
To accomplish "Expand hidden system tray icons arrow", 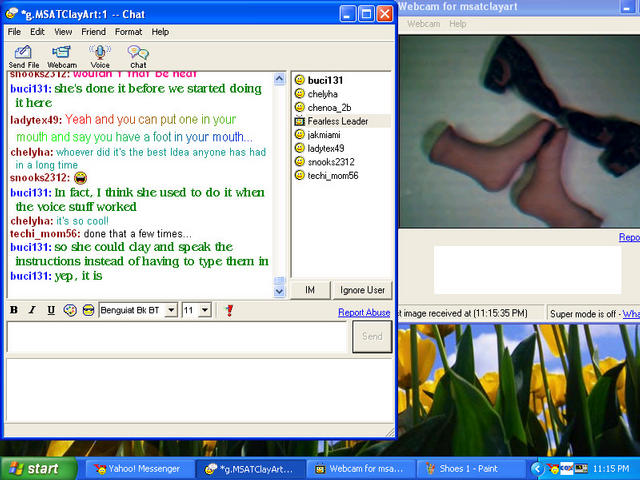I will (x=537, y=469).
